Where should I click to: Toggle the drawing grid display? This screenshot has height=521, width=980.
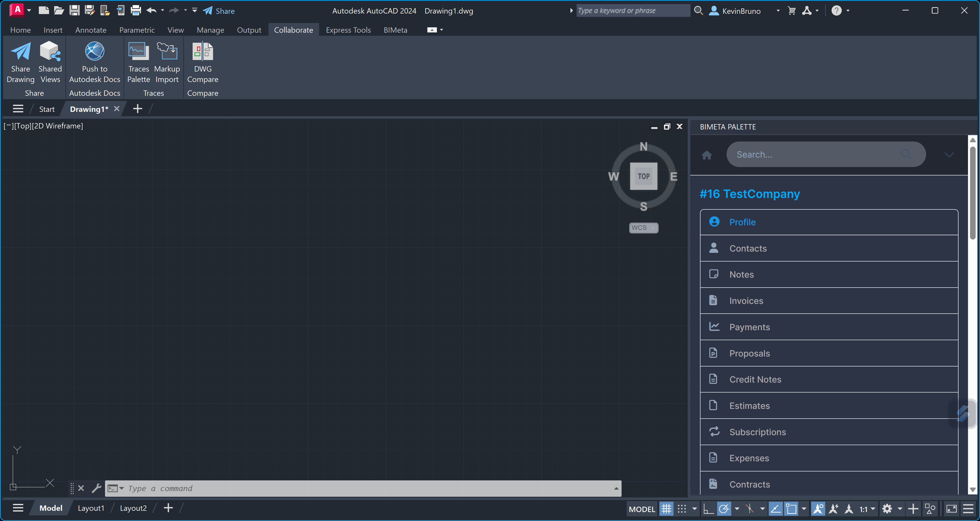click(x=666, y=508)
